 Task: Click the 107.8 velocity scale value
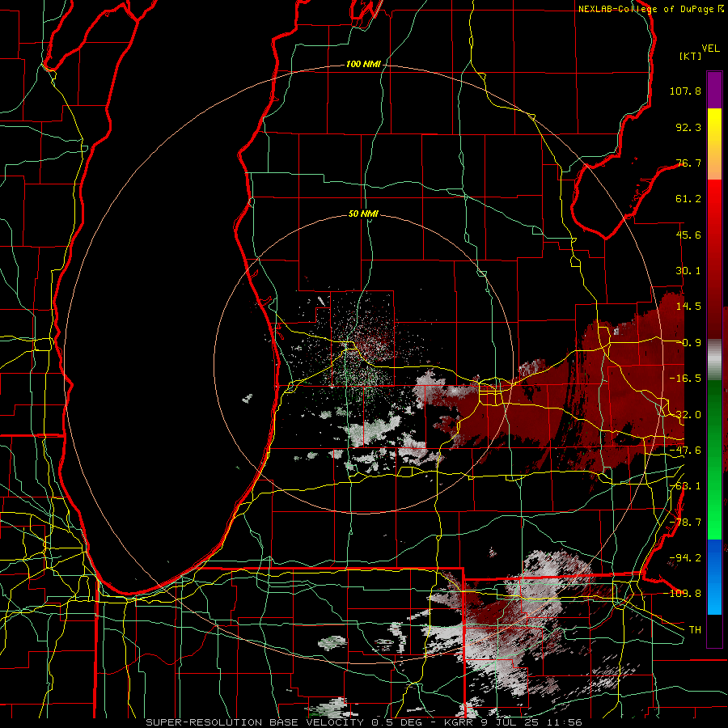(x=685, y=91)
